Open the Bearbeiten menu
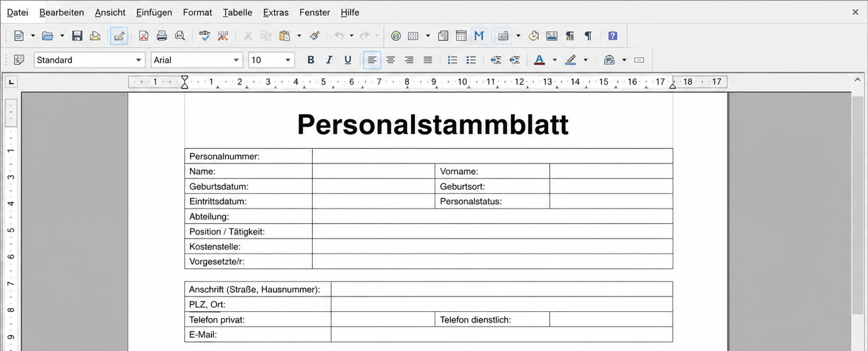The width and height of the screenshot is (868, 351). (x=62, y=13)
